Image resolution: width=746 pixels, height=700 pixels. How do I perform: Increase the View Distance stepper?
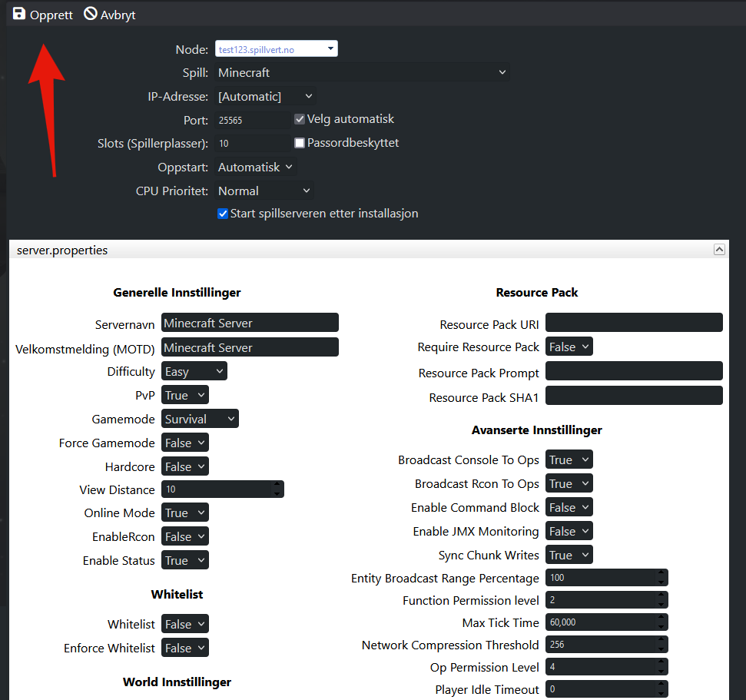pos(277,485)
